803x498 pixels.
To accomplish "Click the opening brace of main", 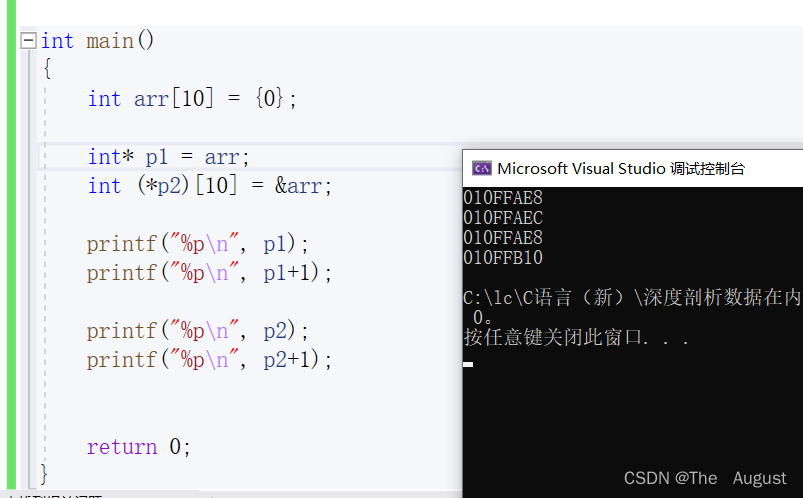I will 48,69.
